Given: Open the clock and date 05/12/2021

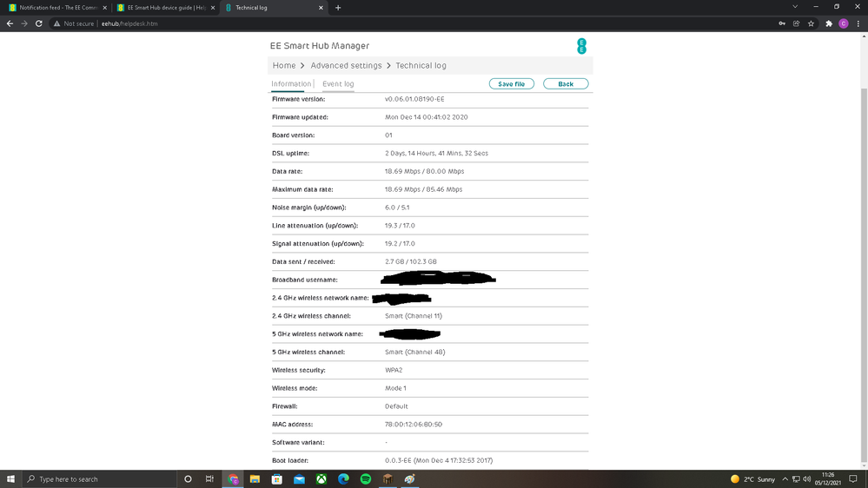Looking at the screenshot, I should (827, 479).
